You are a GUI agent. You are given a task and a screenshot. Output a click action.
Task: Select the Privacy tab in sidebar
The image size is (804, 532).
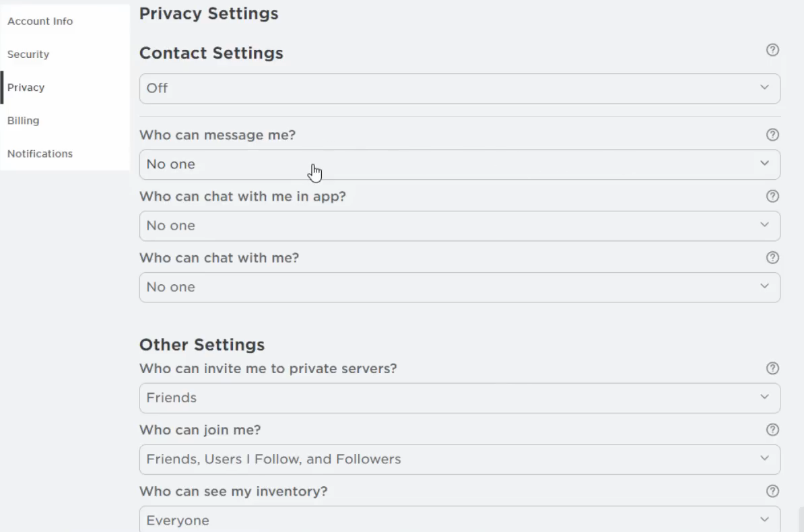tap(26, 88)
